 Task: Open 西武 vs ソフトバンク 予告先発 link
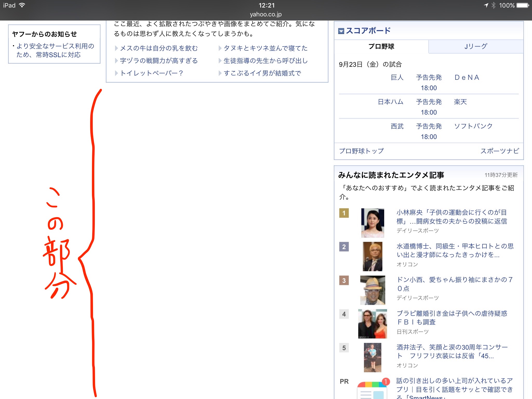tap(429, 126)
